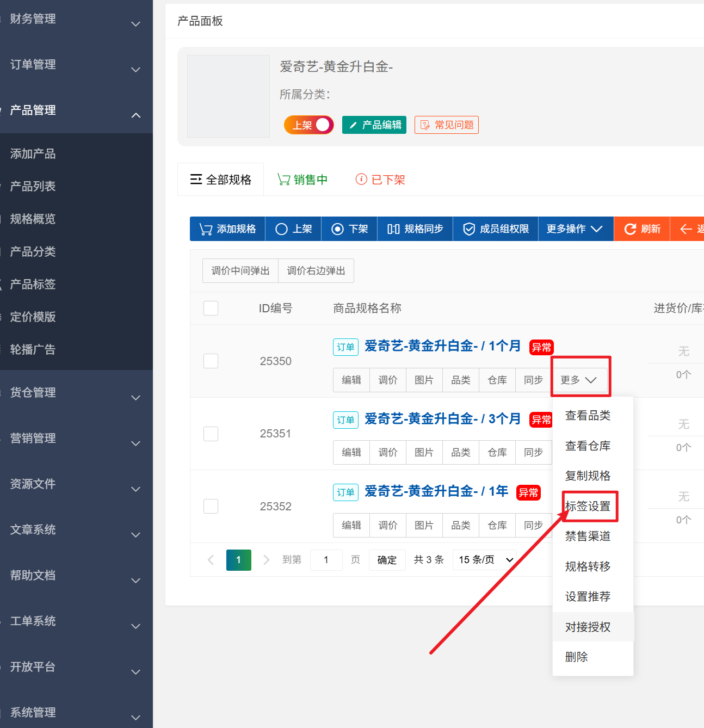Toggle the orange 上架 product switch
704x728 pixels.
308,125
